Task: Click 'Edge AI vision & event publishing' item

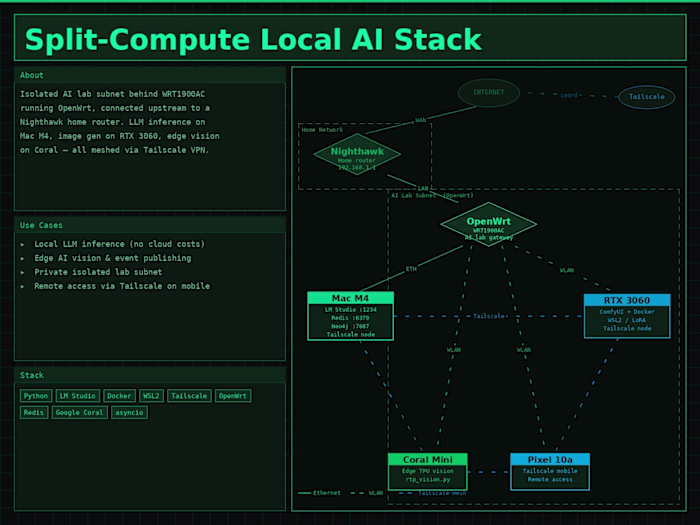Action: pyautogui.click(x=112, y=258)
